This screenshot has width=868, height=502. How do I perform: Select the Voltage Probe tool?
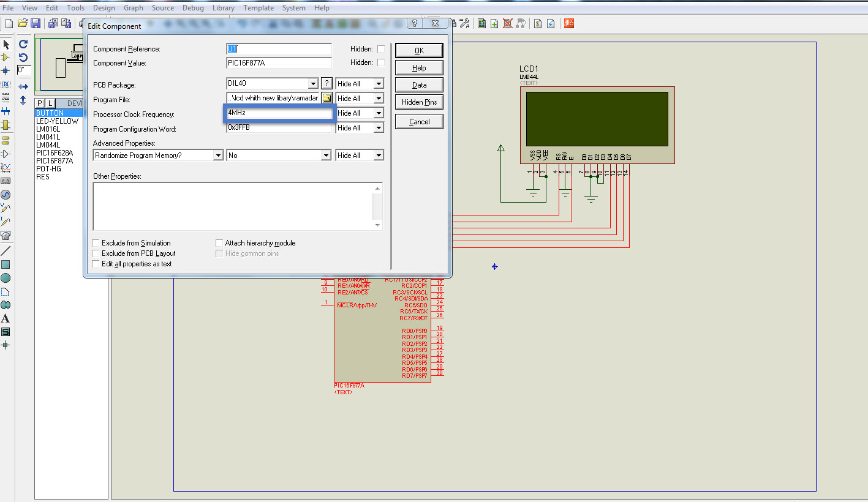[x=6, y=208]
